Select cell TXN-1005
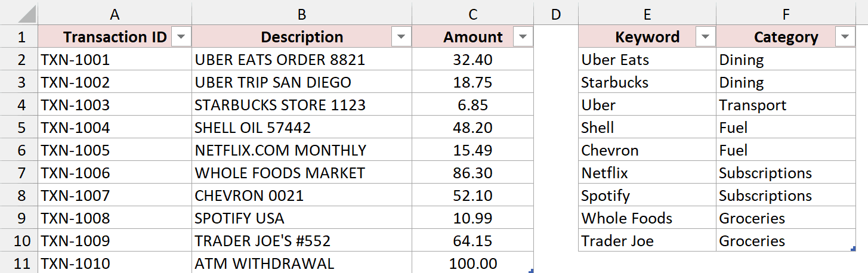 coord(115,150)
